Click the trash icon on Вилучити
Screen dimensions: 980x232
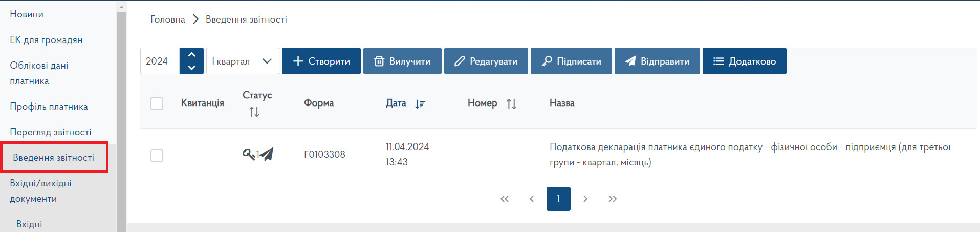379,61
